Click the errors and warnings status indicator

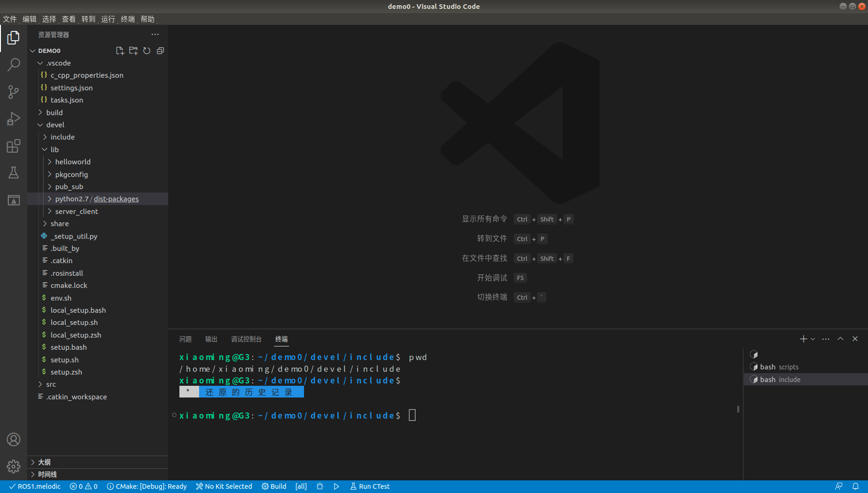point(84,486)
